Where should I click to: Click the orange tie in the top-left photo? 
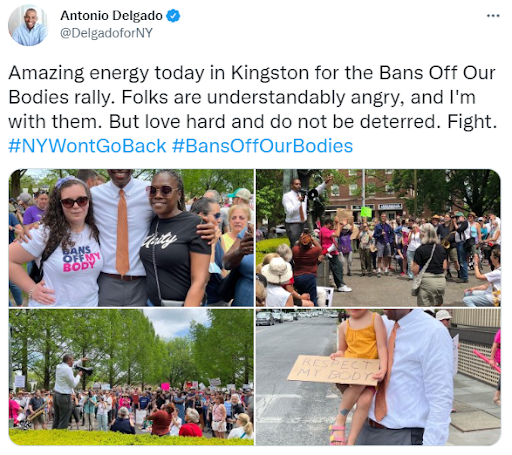pyautogui.click(x=122, y=232)
